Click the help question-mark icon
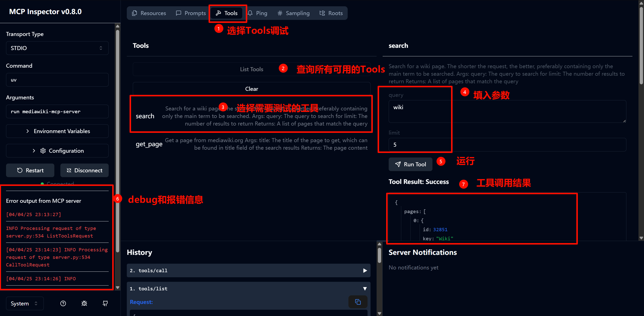The width and height of the screenshot is (644, 316). click(x=63, y=303)
